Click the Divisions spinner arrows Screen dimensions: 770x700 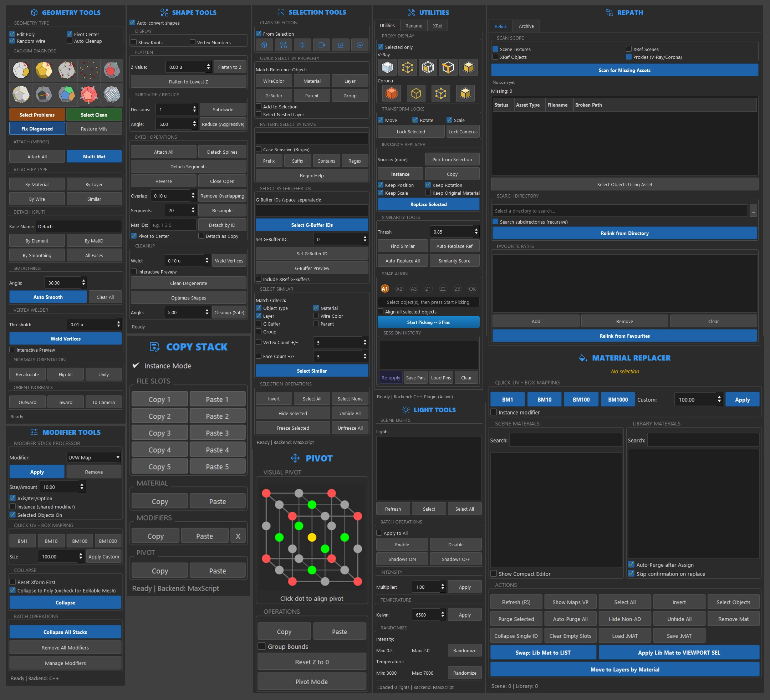(194, 109)
